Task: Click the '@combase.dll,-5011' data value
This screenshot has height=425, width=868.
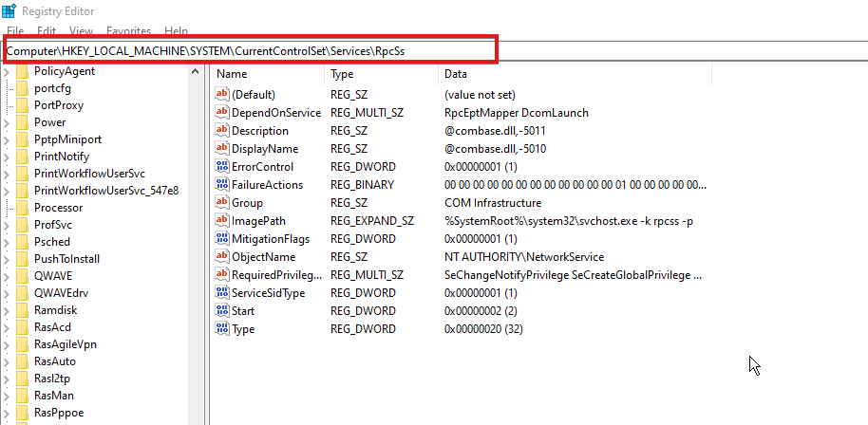Action: point(496,131)
